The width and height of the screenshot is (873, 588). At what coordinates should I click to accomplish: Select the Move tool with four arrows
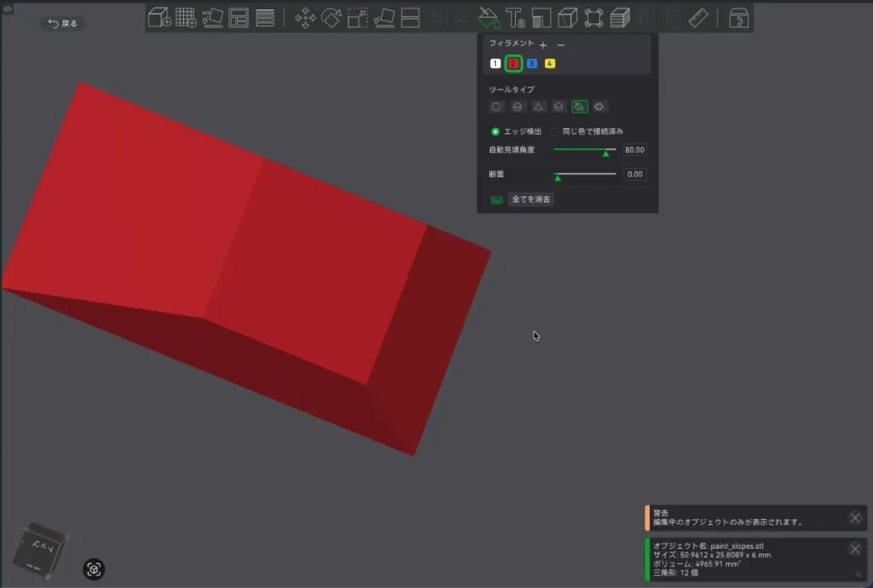[305, 18]
